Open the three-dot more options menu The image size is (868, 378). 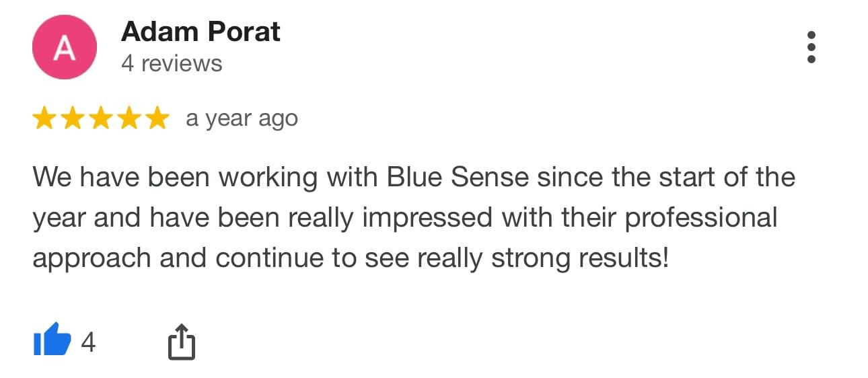[x=811, y=47]
